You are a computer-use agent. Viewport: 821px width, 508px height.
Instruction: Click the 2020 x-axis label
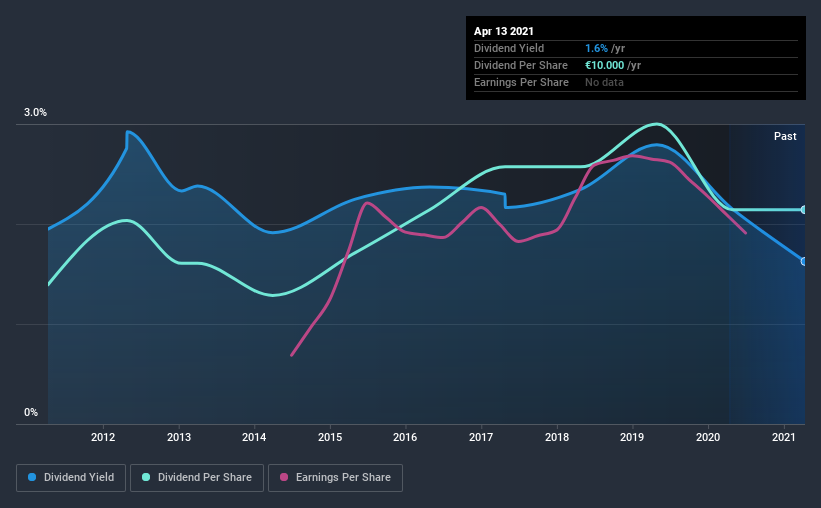tap(708, 437)
